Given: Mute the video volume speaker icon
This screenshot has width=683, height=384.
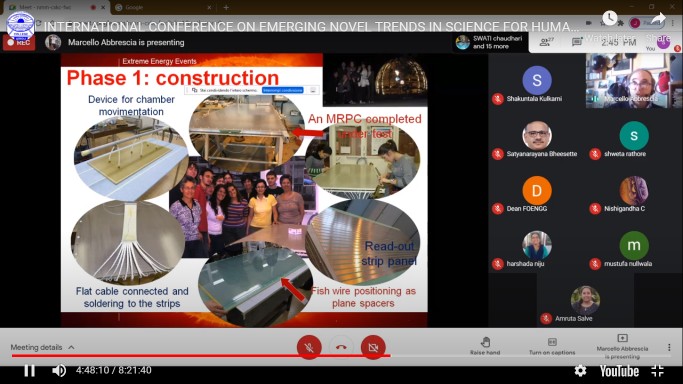Looking at the screenshot, I should [59, 371].
